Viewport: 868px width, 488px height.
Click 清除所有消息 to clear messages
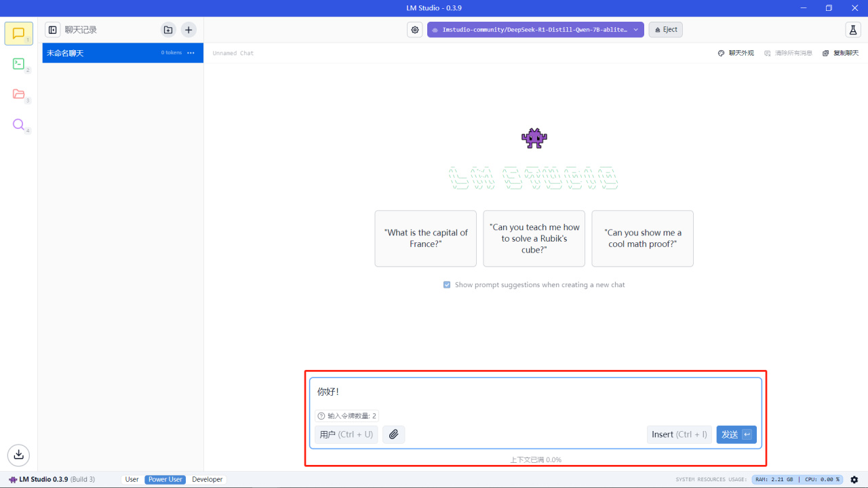[788, 53]
